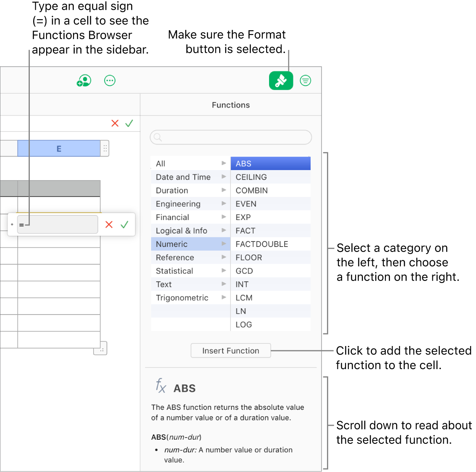The height and width of the screenshot is (472, 476).
Task: Click the function search field
Action: (230, 137)
